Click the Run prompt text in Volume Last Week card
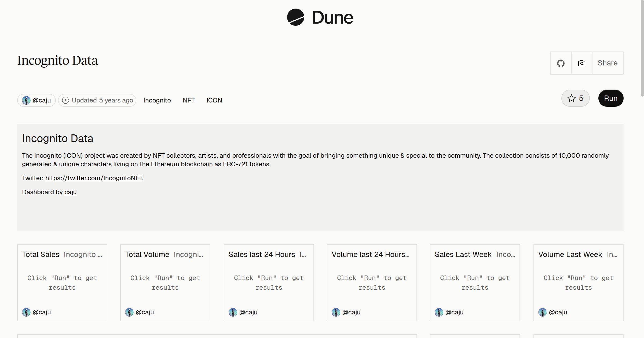644x338 pixels. 579,283
